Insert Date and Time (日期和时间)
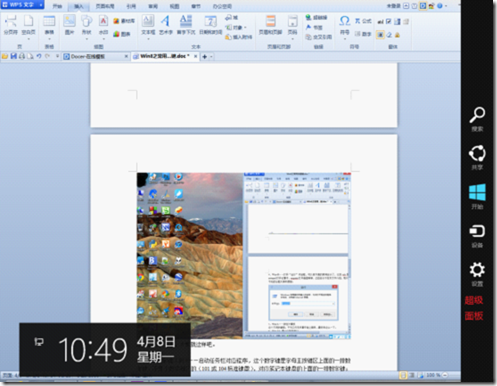Screen dimensions: 497x386 211,25
